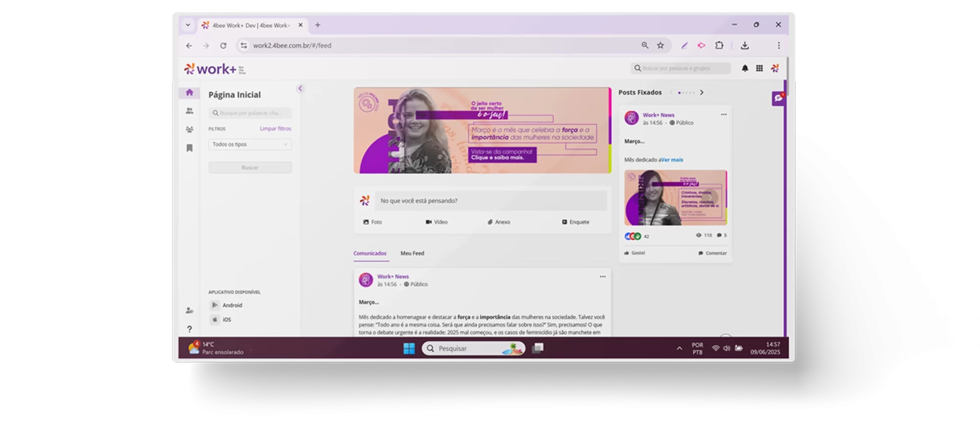
Task: Click the Work+ News avatar in feed post
Action: pyautogui.click(x=366, y=280)
